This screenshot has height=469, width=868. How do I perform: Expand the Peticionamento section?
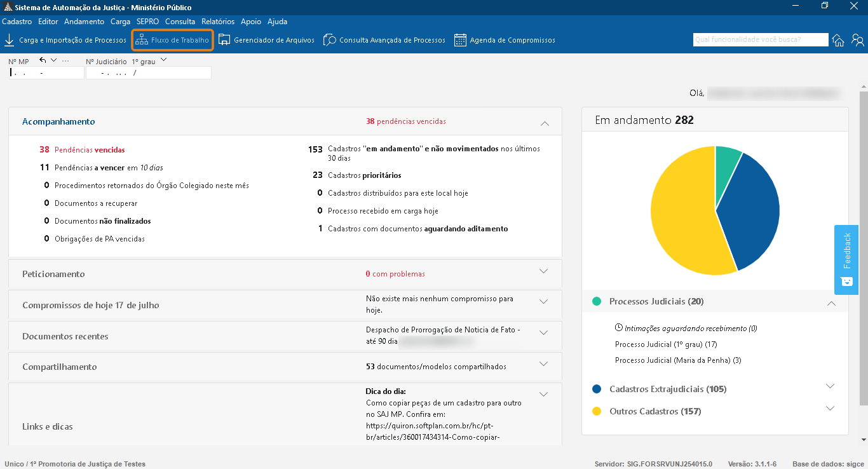[x=543, y=271]
